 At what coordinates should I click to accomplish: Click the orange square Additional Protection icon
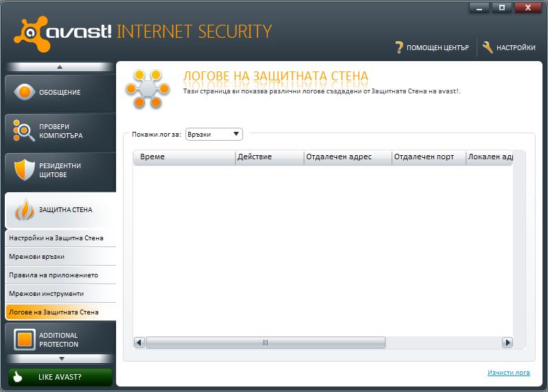click(x=25, y=339)
